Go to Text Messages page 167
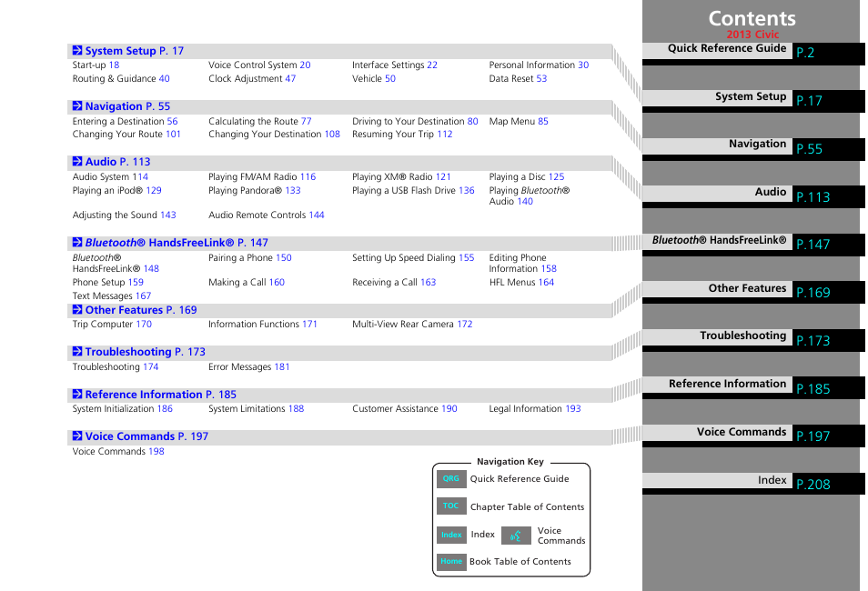The image size is (868, 591). [x=112, y=296]
